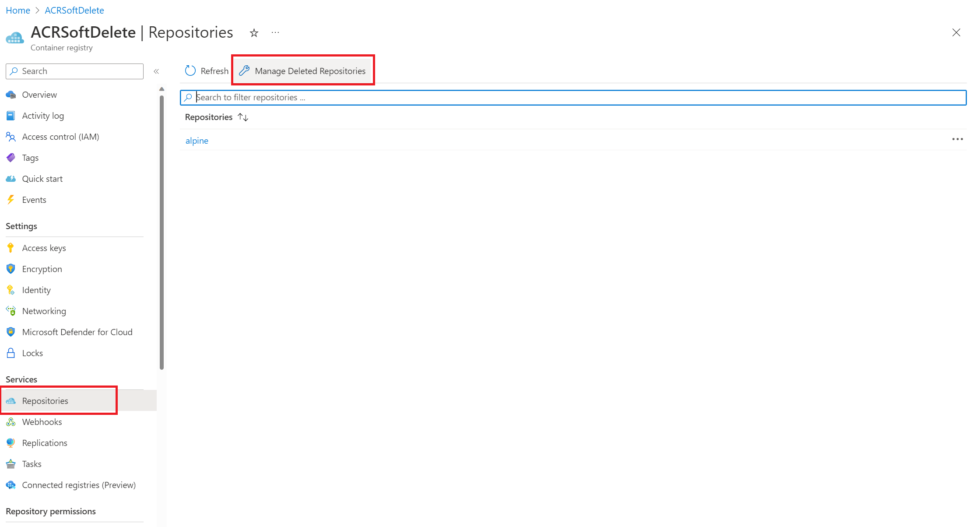Viewport: 980px width, 527px height.
Task: Sort repositories using toggle arrows
Action: click(243, 117)
